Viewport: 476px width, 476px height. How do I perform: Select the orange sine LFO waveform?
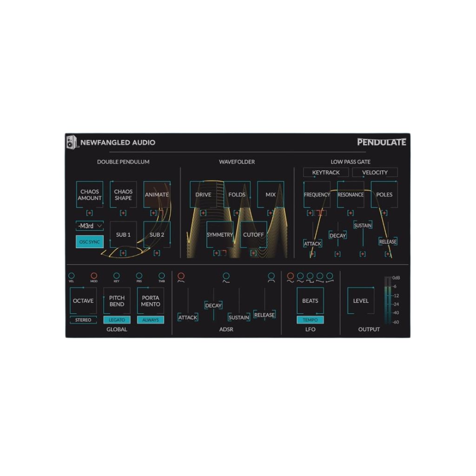pos(291,277)
